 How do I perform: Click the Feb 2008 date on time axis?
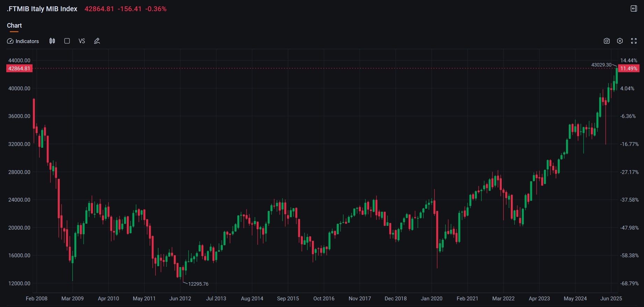pos(37,299)
